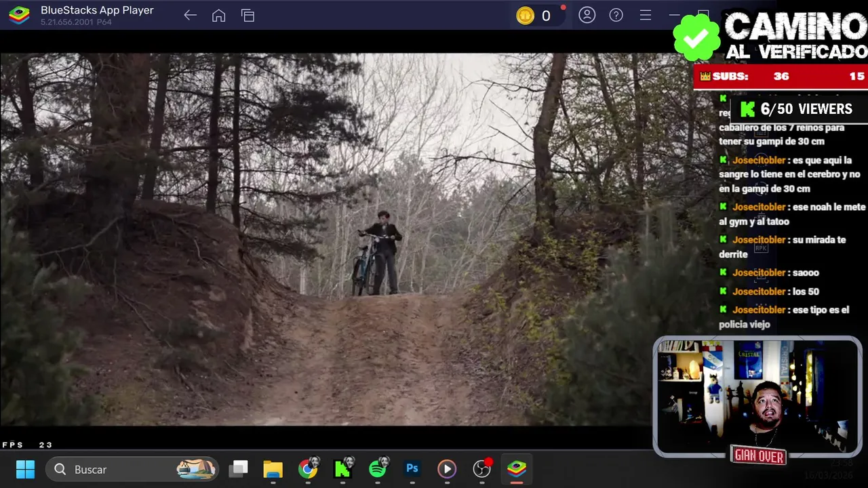Image resolution: width=868 pixels, height=488 pixels.
Task: Click the webcam overlay thumbnail
Action: [x=757, y=396]
